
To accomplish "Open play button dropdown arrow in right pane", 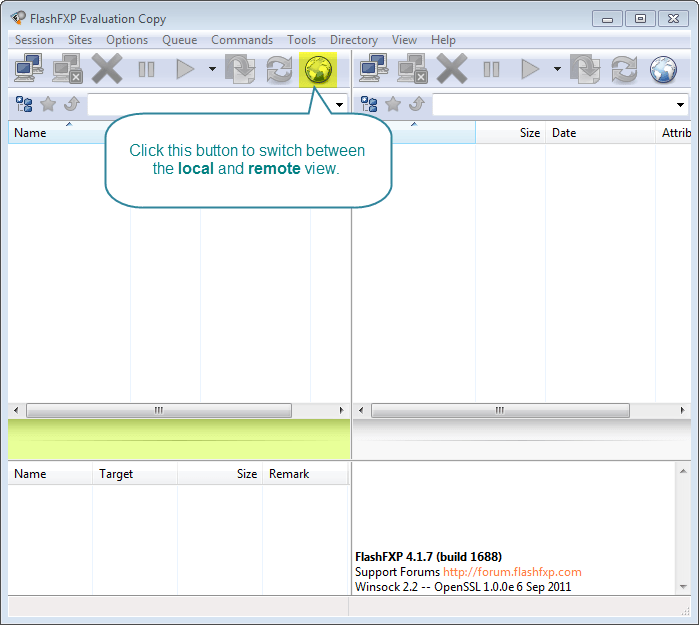I will click(x=557, y=69).
